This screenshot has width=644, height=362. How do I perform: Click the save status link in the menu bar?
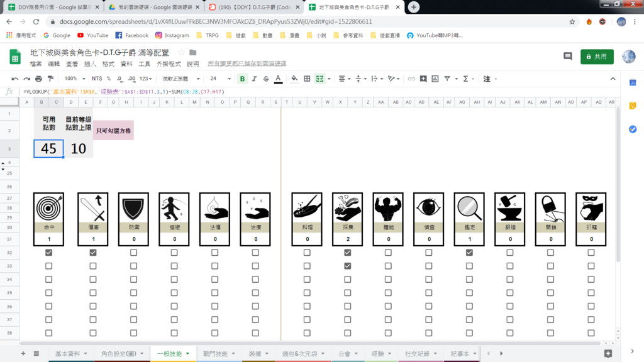247,63
